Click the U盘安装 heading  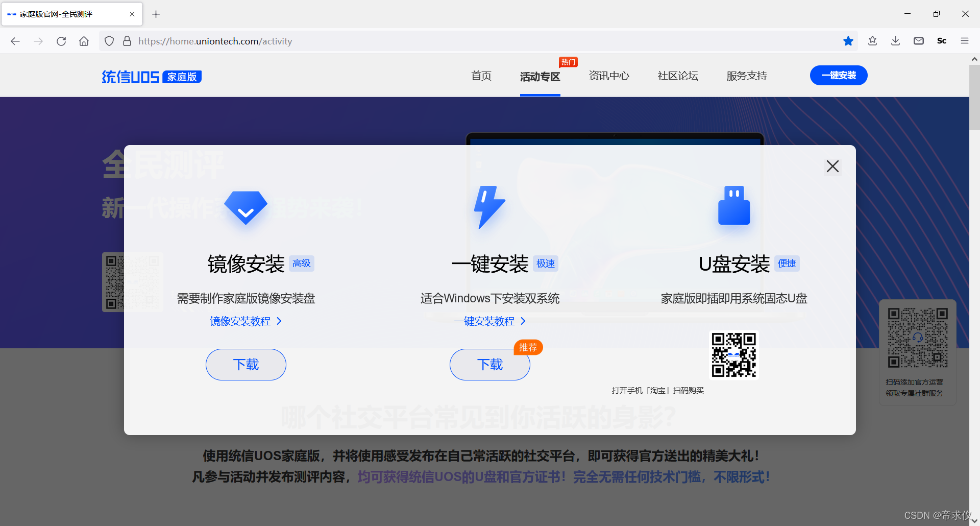pos(734,264)
